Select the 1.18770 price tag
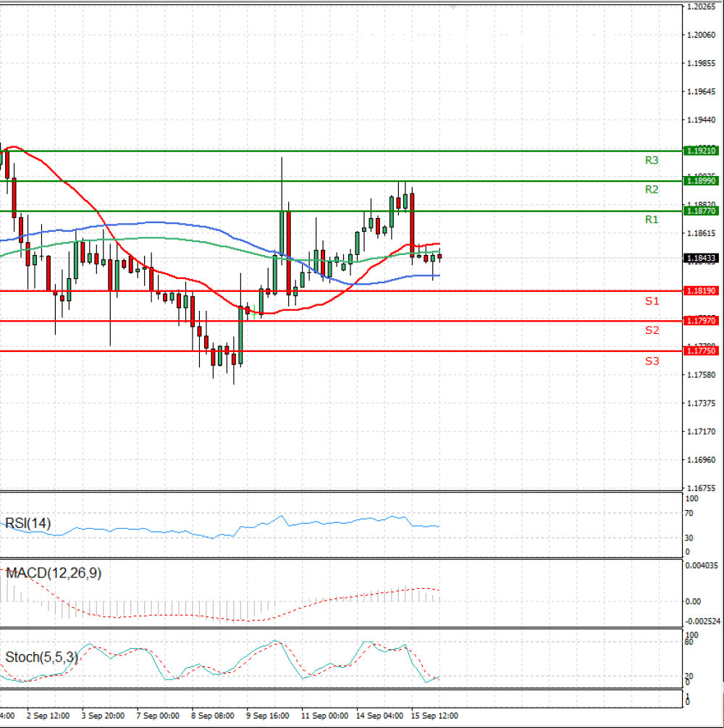Screen dimensions: 724x728 coord(701,211)
